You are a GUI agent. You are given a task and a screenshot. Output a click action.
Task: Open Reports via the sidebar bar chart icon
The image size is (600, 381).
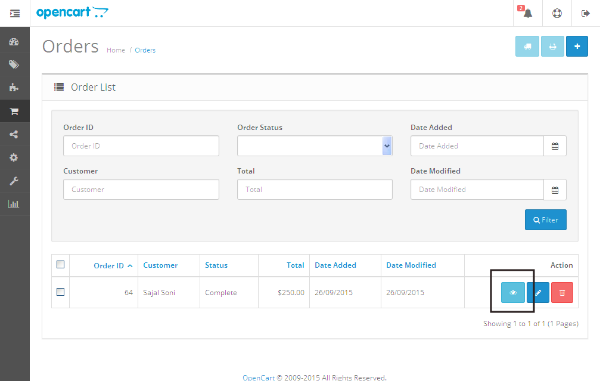click(14, 204)
